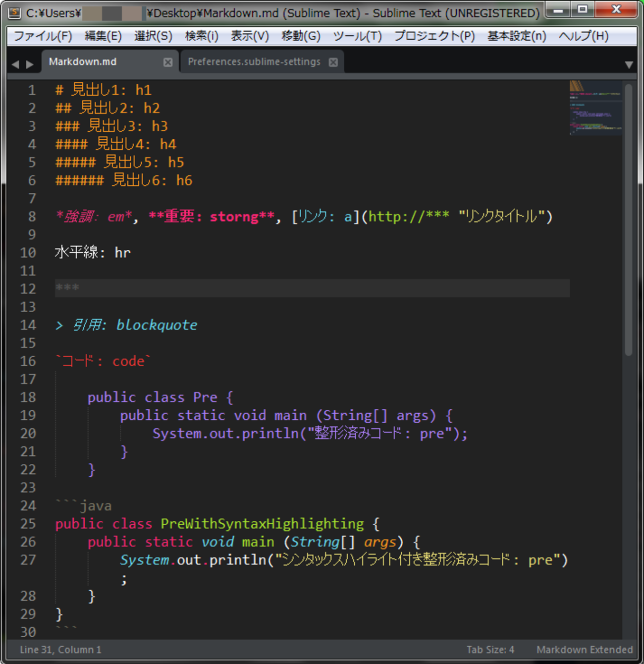Open the Markdown Extended syntax selector
644x664 pixels.
click(584, 650)
